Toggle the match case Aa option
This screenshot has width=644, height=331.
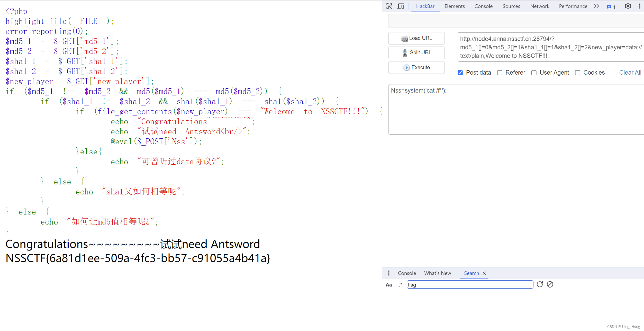[x=389, y=285]
